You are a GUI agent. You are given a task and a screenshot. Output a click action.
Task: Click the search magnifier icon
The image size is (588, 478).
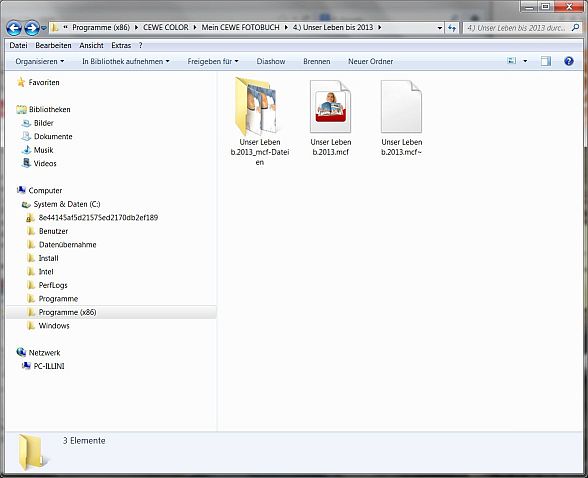[575, 27]
